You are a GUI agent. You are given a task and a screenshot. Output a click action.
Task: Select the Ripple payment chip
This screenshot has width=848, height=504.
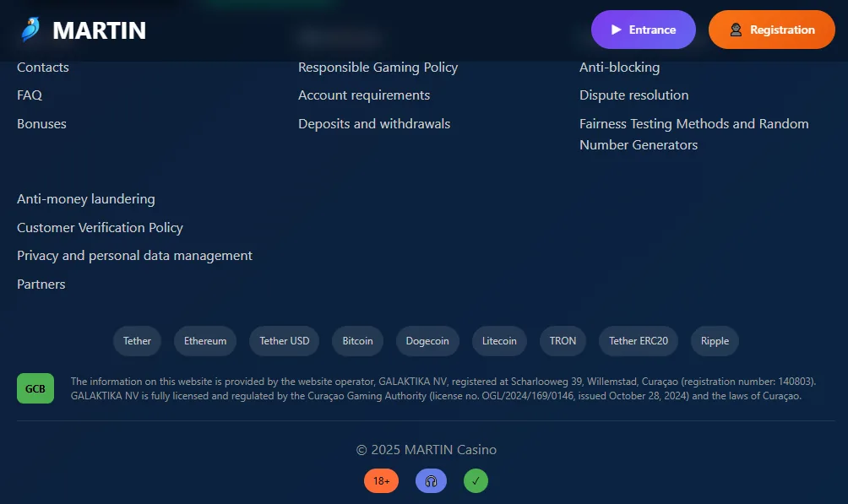[x=715, y=341]
